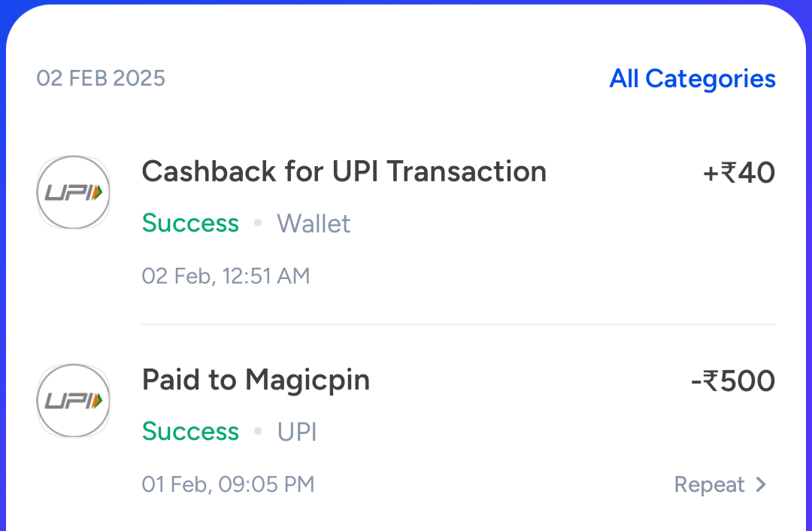Image resolution: width=812 pixels, height=531 pixels.
Task: Repeat the Magicpin payment
Action: coord(710,484)
